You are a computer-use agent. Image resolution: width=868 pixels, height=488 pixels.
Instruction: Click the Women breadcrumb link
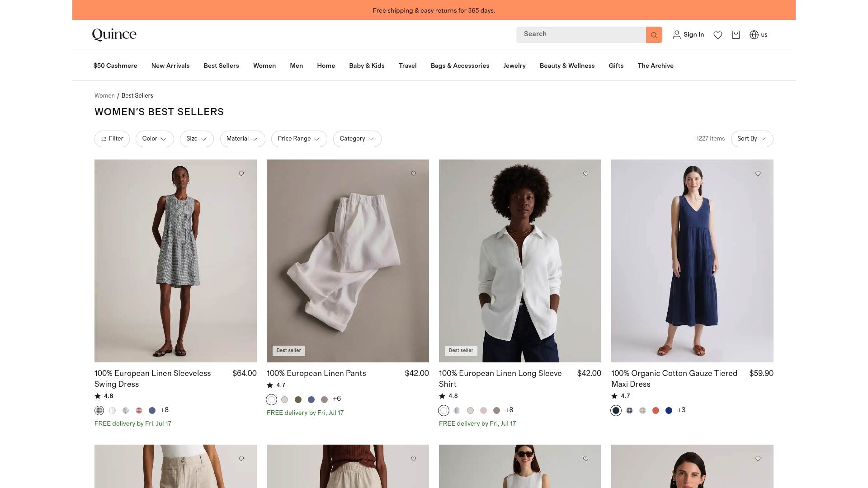104,96
